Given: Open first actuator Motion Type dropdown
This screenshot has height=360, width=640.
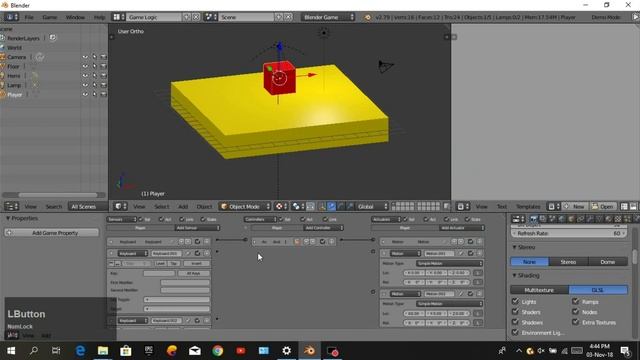Looking at the screenshot, I should pyautogui.click(x=449, y=264).
